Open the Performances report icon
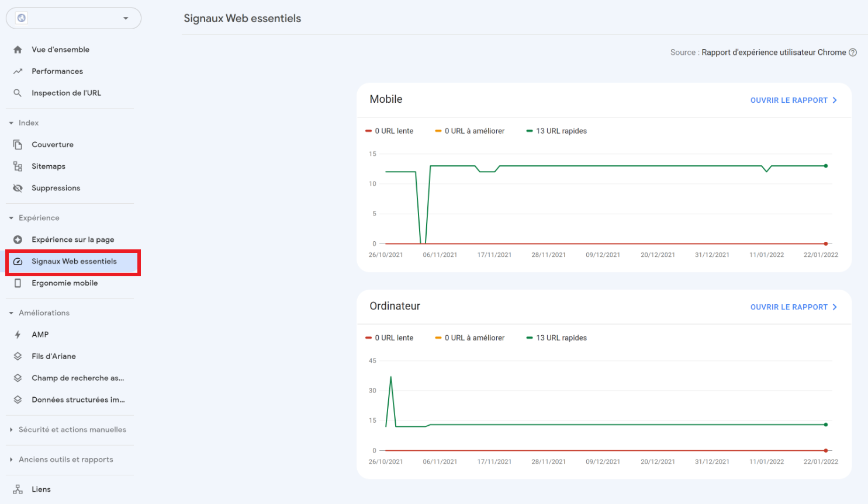 click(x=18, y=71)
